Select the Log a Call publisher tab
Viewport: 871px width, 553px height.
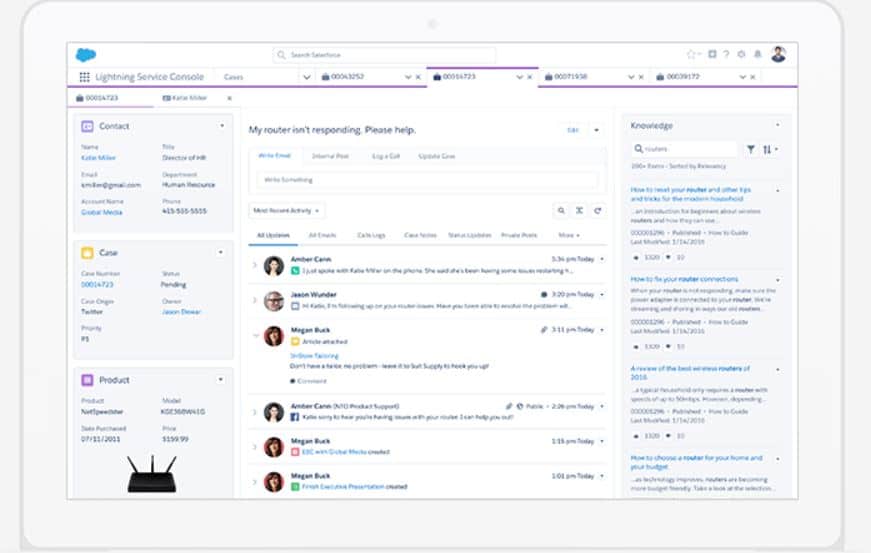[386, 156]
